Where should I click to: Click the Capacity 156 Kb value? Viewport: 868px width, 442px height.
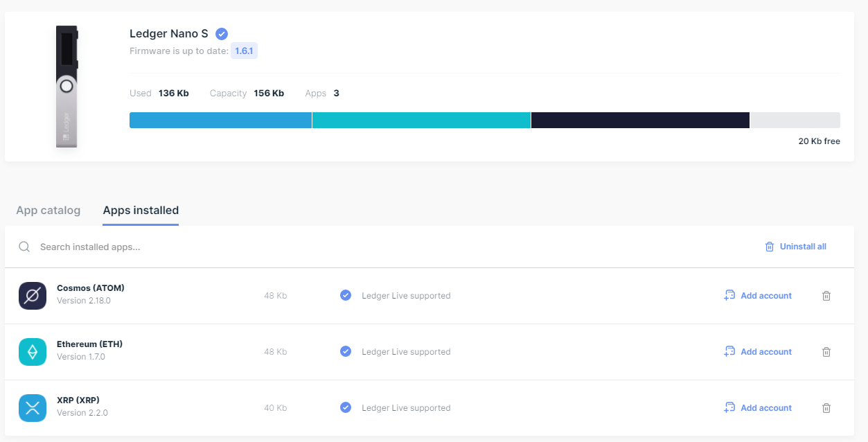(x=269, y=93)
